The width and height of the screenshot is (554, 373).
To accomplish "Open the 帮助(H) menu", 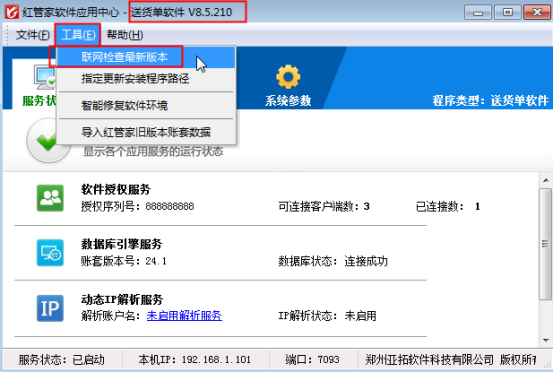I will [x=125, y=35].
